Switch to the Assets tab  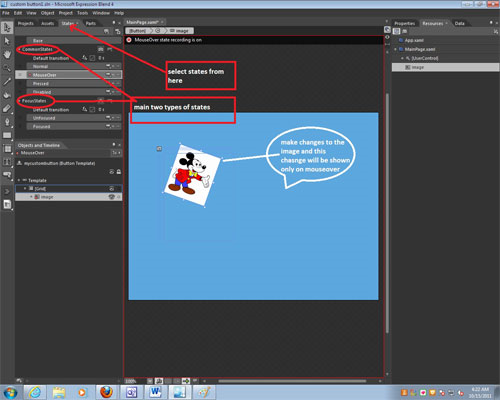[47, 23]
